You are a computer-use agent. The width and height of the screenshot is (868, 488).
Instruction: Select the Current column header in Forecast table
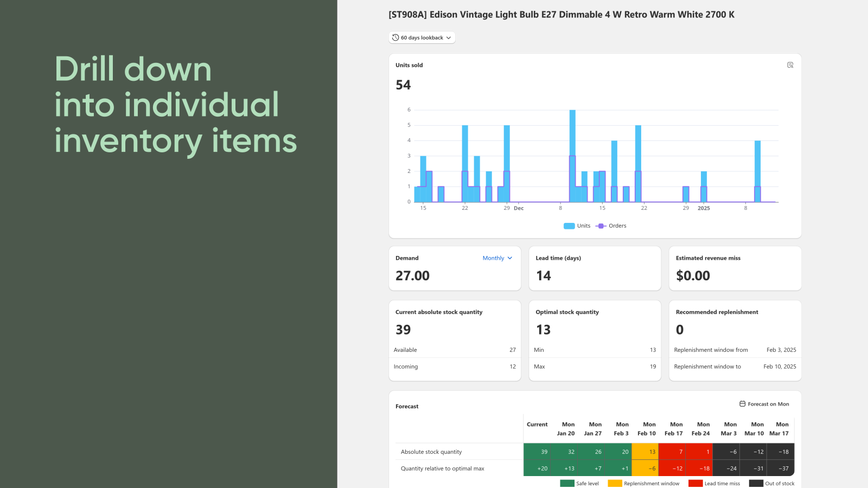tap(537, 425)
